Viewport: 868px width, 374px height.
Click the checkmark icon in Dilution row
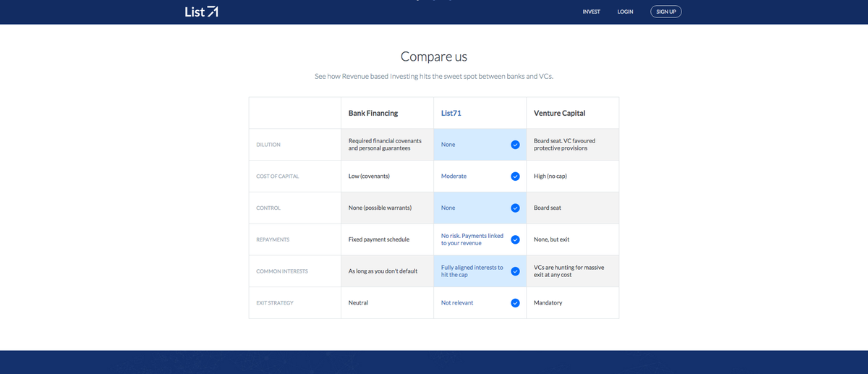point(515,145)
